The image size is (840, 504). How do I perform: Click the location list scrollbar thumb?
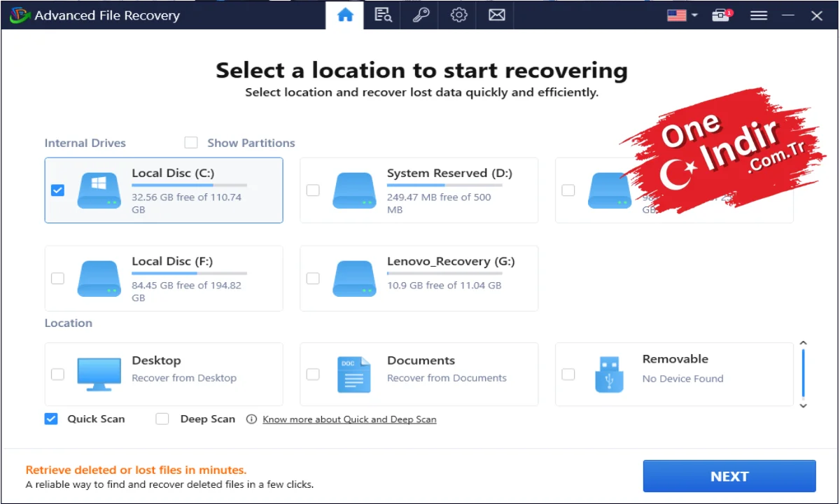point(803,373)
